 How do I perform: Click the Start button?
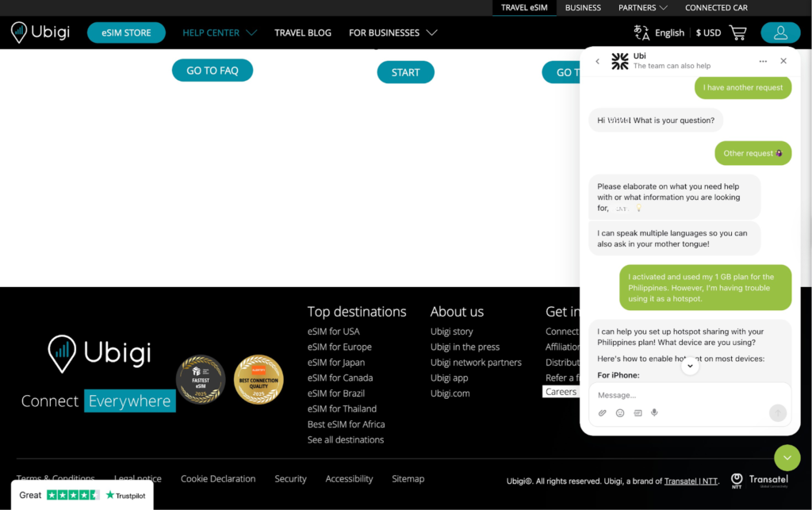(x=405, y=72)
